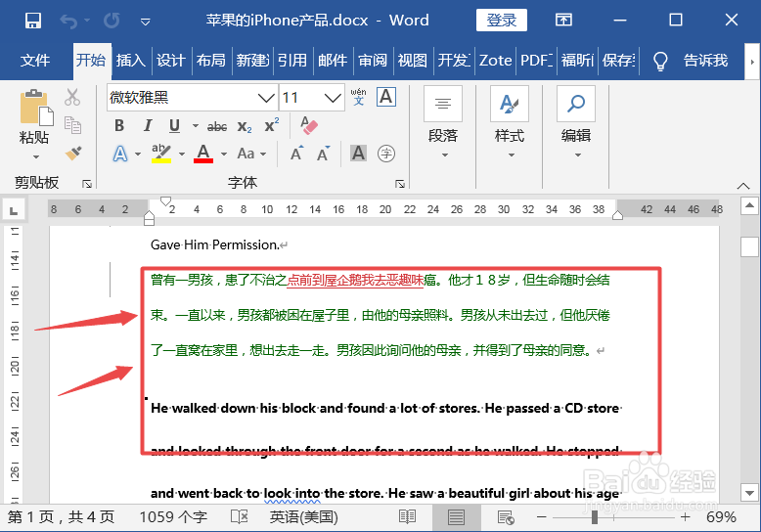
Task: Switch to Web Layout view
Action: [x=506, y=517]
